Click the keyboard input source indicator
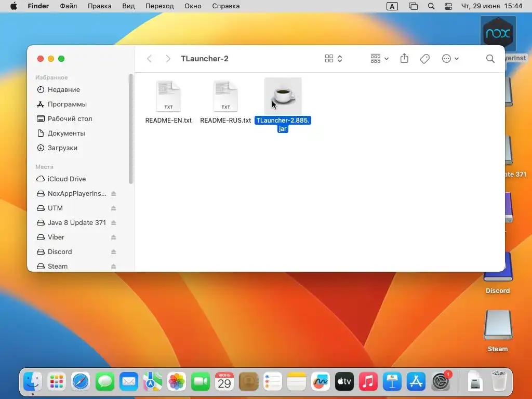 tap(392, 6)
